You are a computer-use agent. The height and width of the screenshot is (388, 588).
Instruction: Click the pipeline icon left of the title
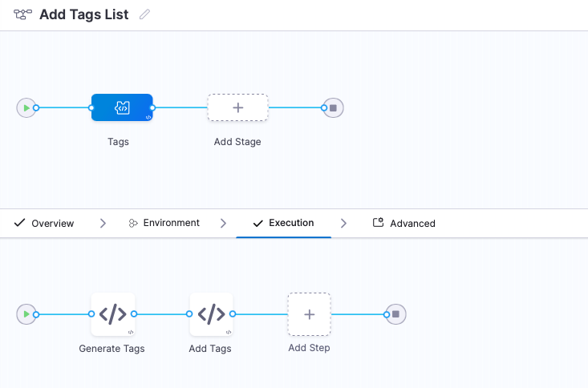23,15
